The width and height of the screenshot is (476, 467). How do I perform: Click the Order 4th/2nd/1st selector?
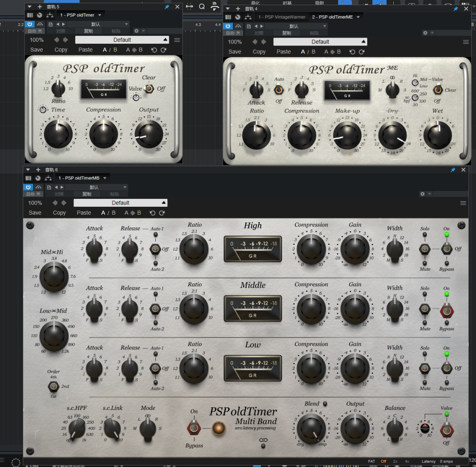[53, 386]
